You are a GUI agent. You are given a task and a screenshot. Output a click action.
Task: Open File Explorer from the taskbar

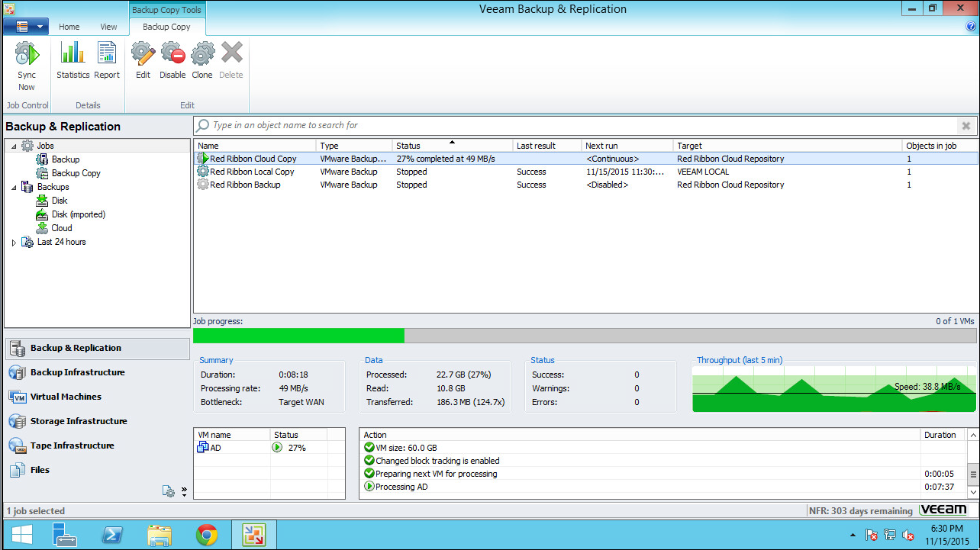[x=160, y=536]
